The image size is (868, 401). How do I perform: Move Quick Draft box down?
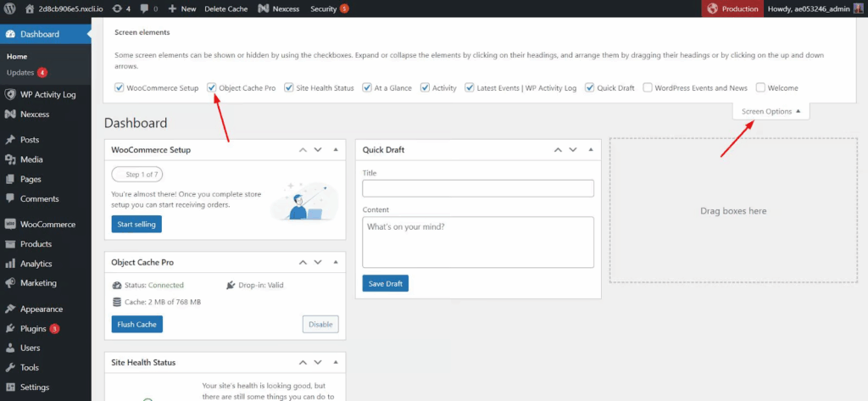pos(573,150)
